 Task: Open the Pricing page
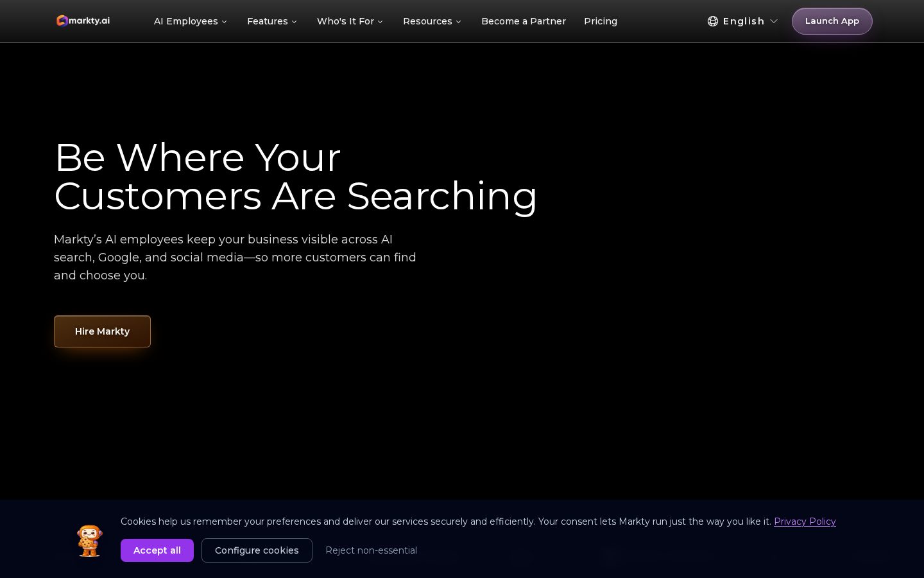point(601,21)
